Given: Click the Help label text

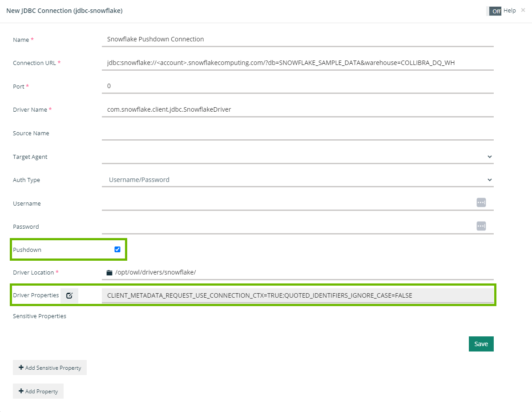Looking at the screenshot, I should pos(510,11).
